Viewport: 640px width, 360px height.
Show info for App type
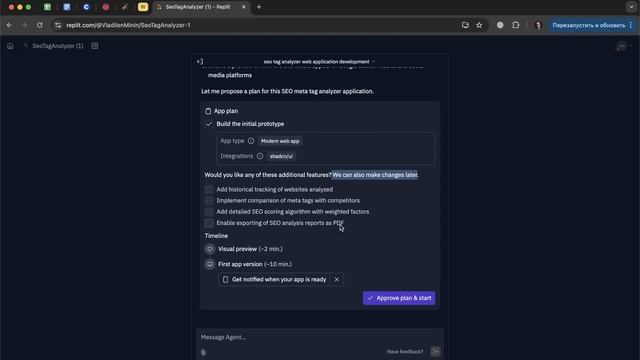[x=251, y=141]
